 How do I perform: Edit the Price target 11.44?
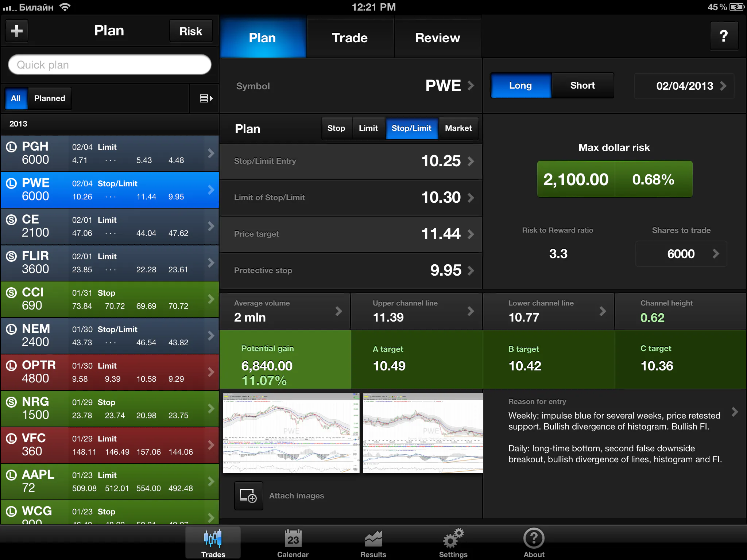click(351, 234)
